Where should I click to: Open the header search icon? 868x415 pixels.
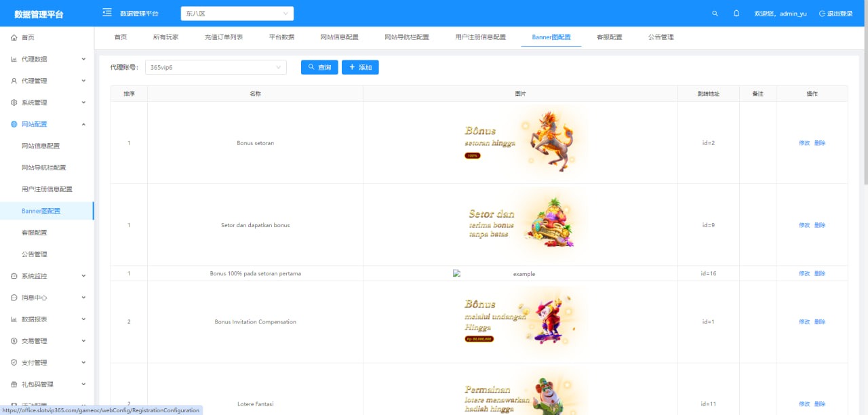(x=715, y=14)
